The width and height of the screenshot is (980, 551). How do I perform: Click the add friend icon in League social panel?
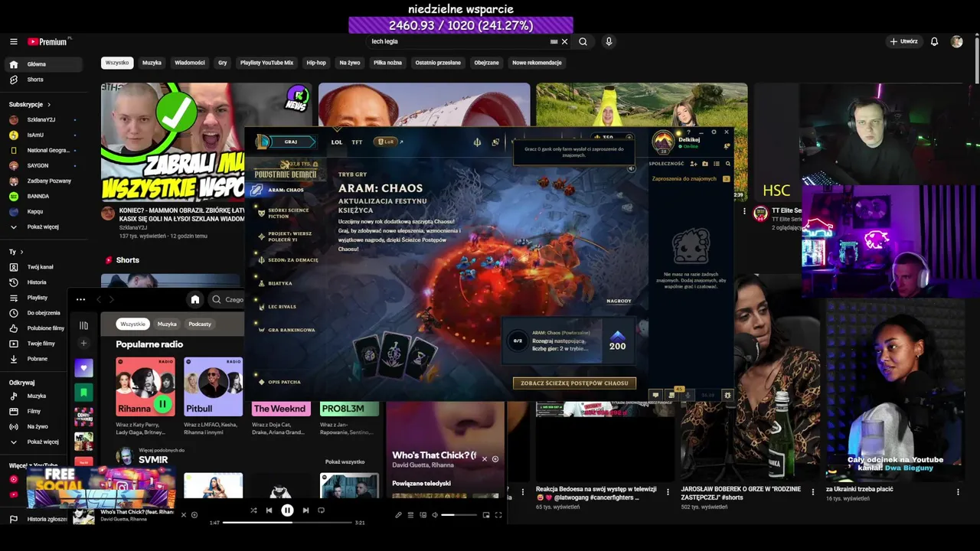pos(694,164)
